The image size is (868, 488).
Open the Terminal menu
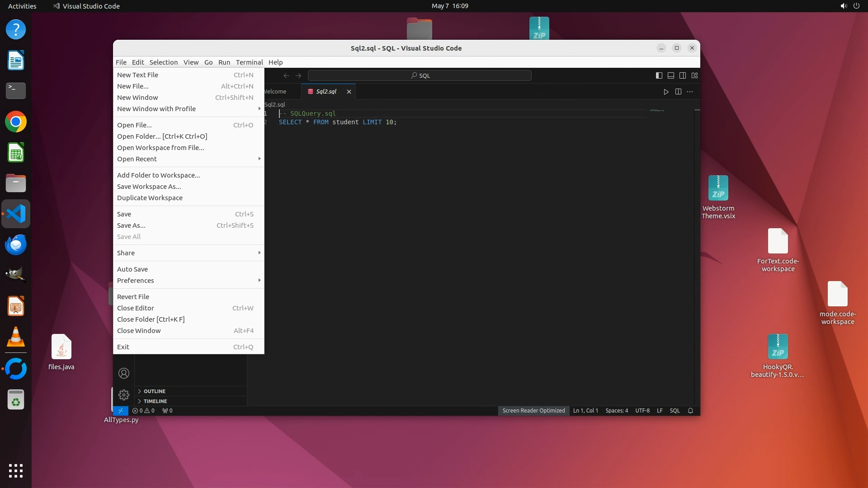tap(249, 62)
